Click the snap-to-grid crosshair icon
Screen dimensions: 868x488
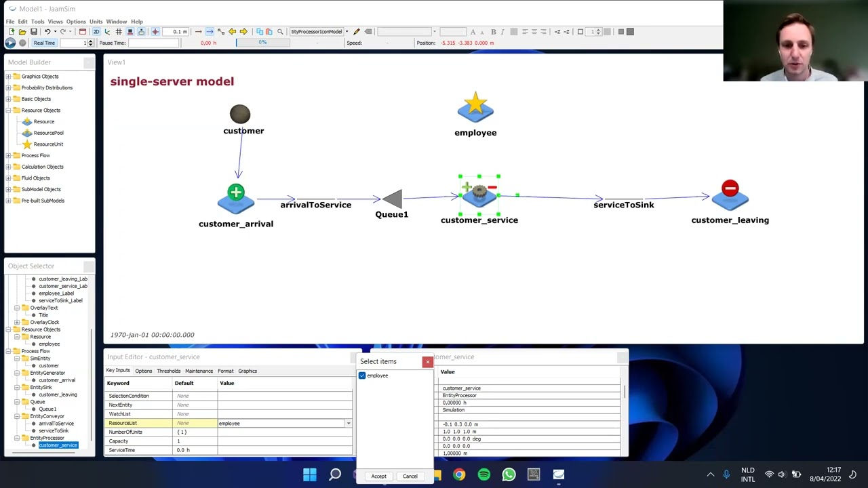coord(155,31)
